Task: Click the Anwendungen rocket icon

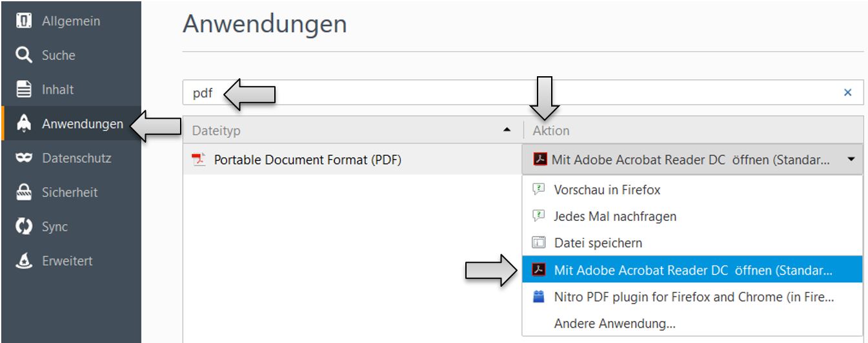Action: click(24, 123)
